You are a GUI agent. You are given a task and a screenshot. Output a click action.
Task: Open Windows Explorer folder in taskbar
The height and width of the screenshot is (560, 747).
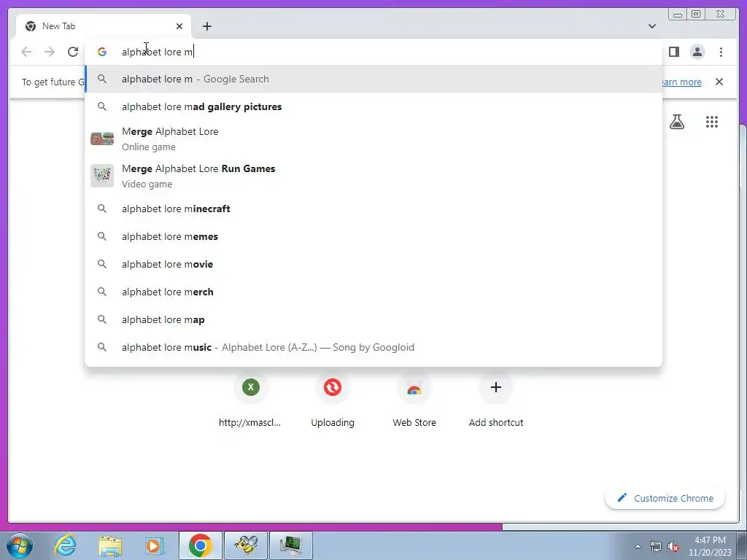(109, 545)
